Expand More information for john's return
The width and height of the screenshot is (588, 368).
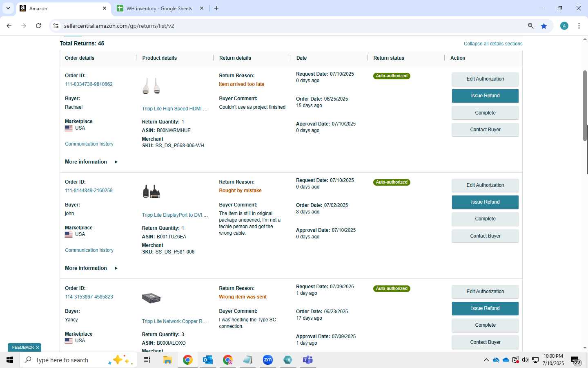click(x=91, y=268)
